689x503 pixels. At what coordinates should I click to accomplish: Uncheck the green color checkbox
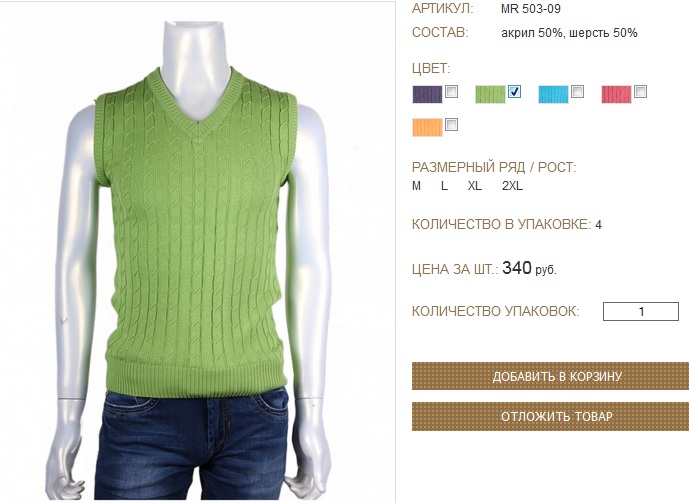[x=515, y=91]
